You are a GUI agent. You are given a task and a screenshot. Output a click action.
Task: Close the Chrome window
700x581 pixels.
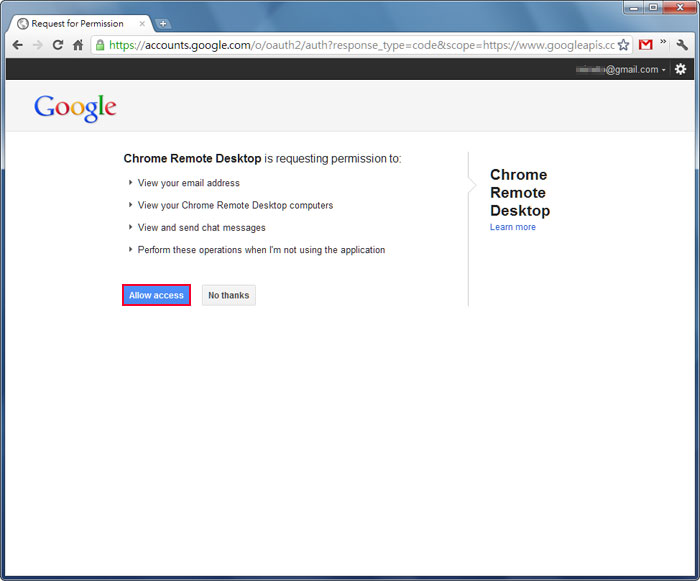pos(680,8)
